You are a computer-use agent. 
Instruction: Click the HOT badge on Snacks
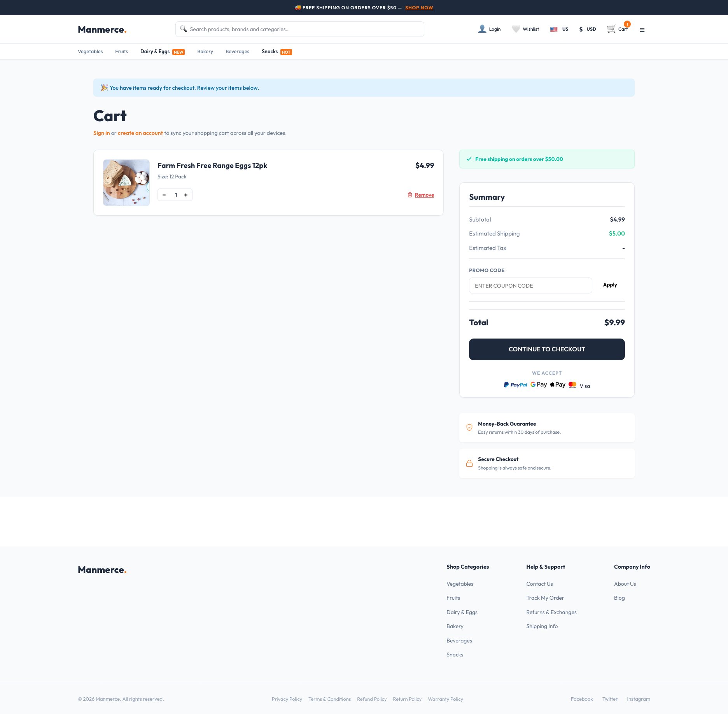coord(286,52)
